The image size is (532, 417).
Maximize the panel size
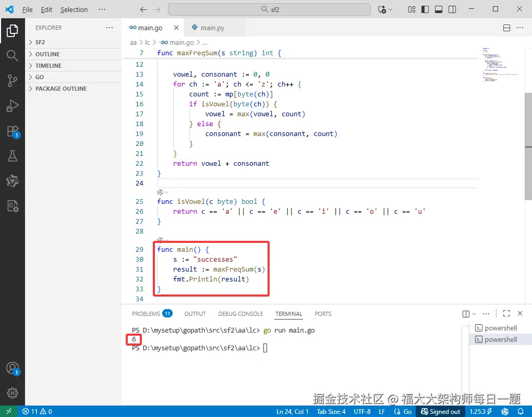(x=506, y=314)
